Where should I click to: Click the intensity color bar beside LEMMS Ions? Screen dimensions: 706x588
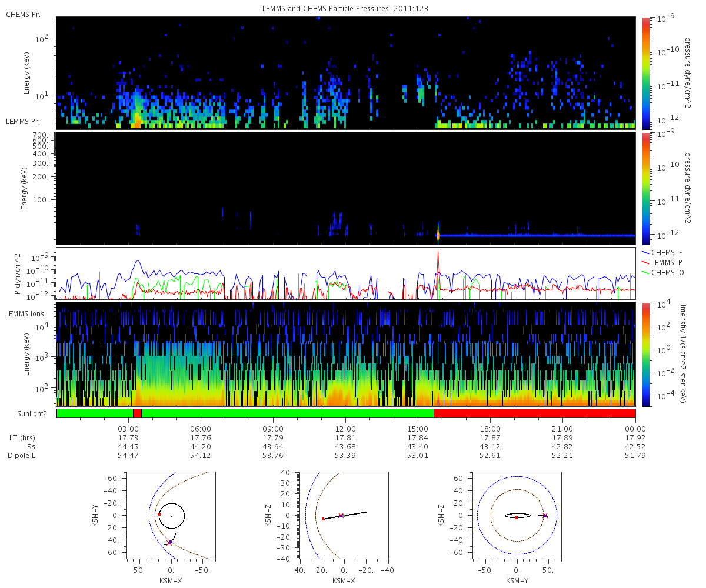pyautogui.click(x=645, y=355)
